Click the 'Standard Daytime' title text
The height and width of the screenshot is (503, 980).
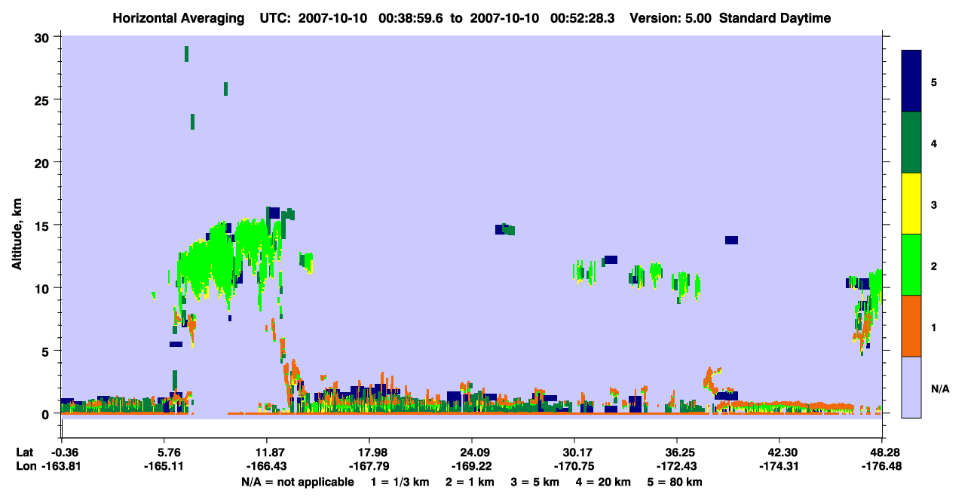(775, 18)
